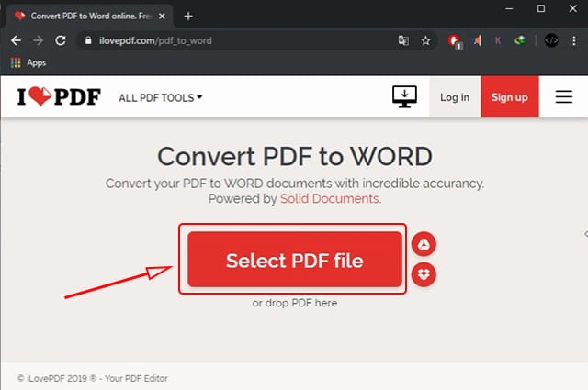The width and height of the screenshot is (588, 390).
Task: Minimize the browser window
Action: (509, 8)
